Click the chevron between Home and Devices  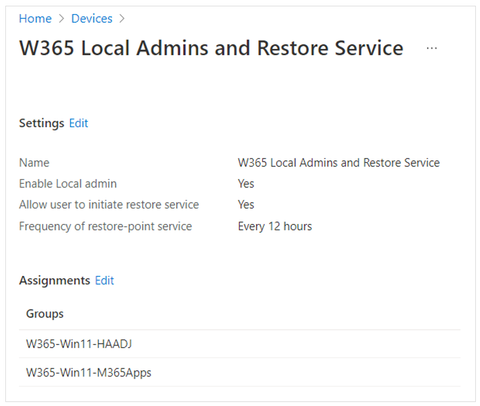(x=61, y=19)
